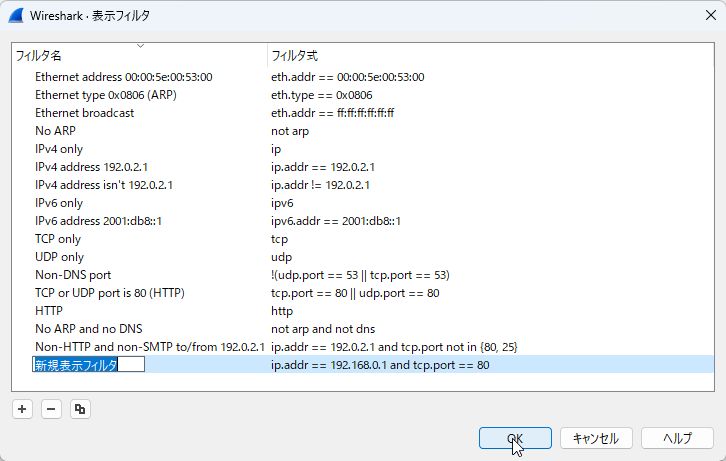Select "IPv4 address isn't 192.0.2.1" filter
Image resolution: width=726 pixels, height=461 pixels.
click(x=104, y=185)
